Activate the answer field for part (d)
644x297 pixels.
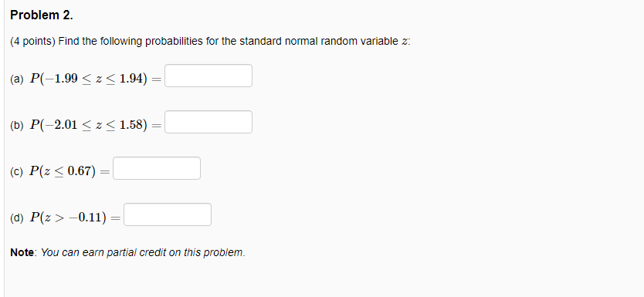168,215
